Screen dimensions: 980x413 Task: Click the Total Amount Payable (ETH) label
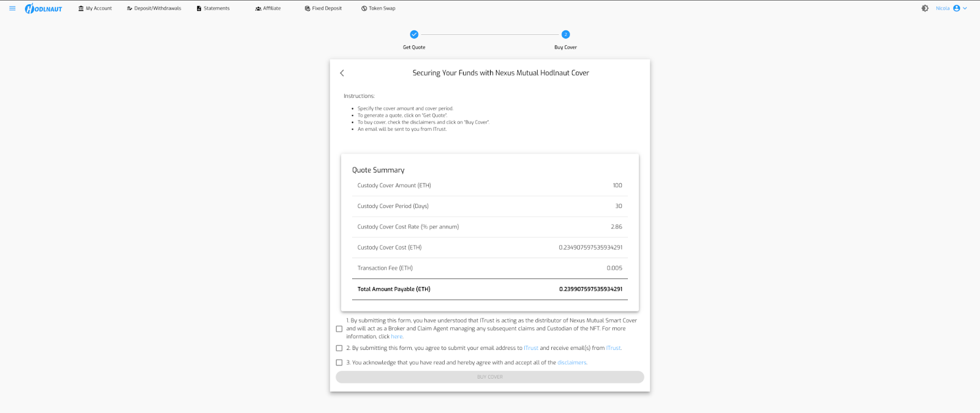click(394, 289)
